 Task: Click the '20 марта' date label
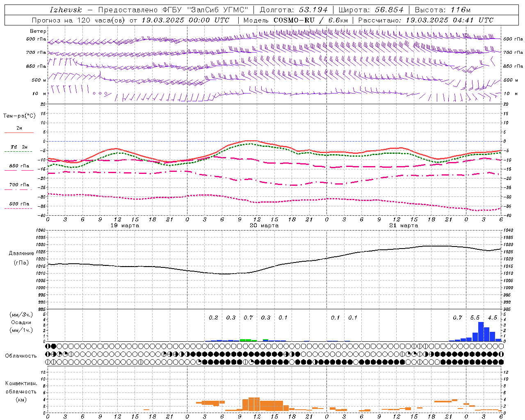point(264,225)
